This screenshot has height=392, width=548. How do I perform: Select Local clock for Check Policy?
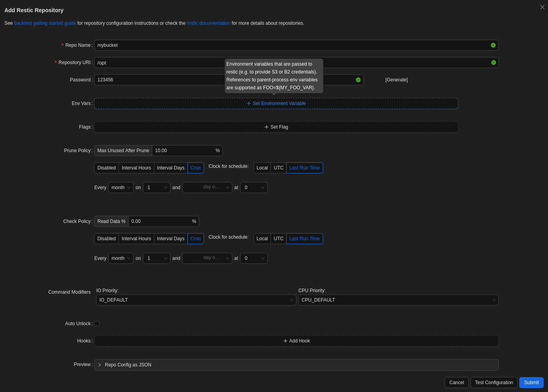pyautogui.click(x=262, y=239)
